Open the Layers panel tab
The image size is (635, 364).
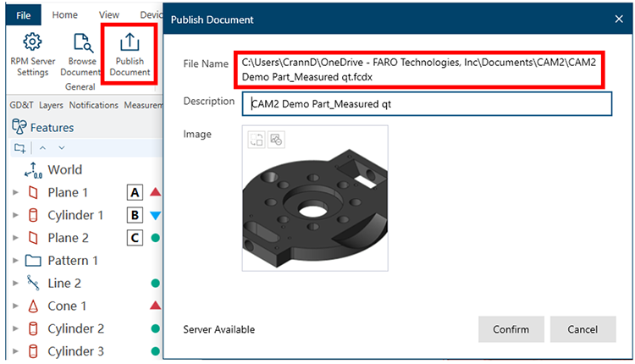click(51, 106)
